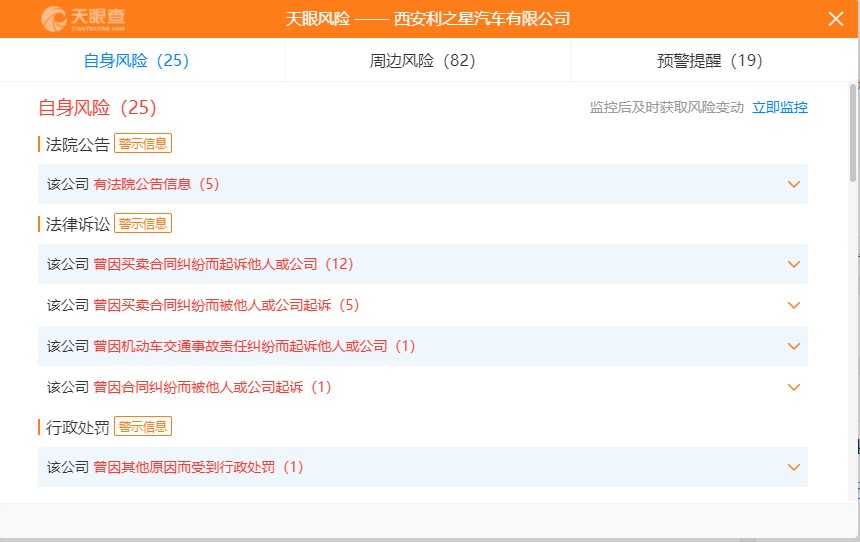Close the 天眼风险 dialog with the X
The height and width of the screenshot is (542, 860).
pos(835,19)
